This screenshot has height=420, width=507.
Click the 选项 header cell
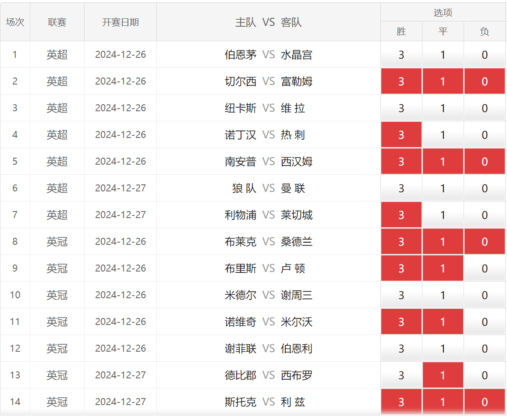coord(443,12)
